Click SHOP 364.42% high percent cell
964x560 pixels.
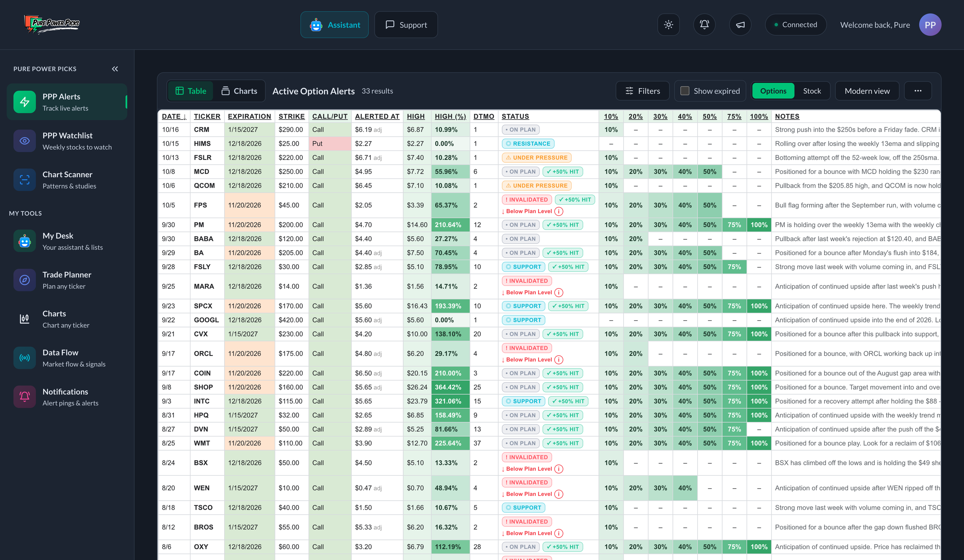tap(450, 387)
